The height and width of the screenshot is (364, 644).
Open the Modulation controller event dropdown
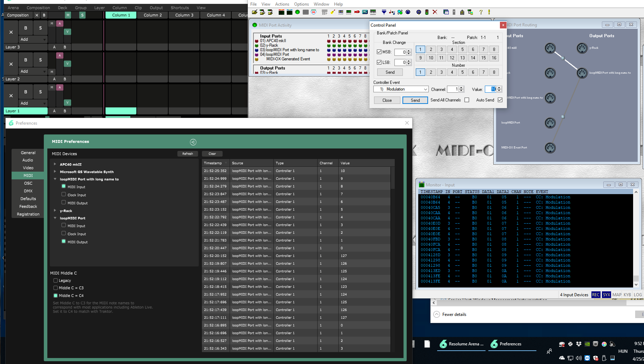[425, 89]
